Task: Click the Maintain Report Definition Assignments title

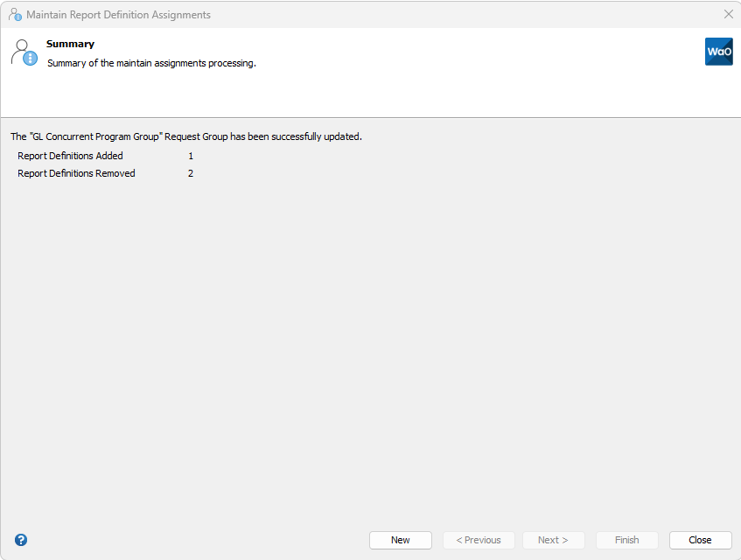Action: tap(118, 15)
